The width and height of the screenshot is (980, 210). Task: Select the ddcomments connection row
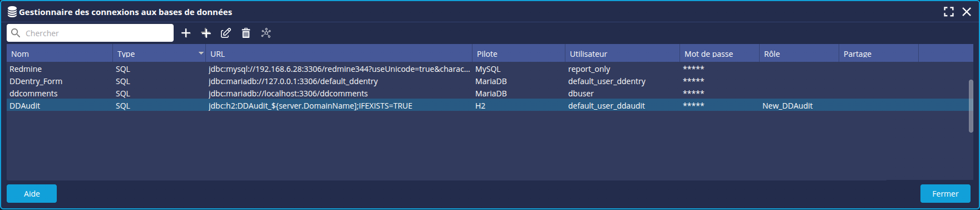pos(487,94)
